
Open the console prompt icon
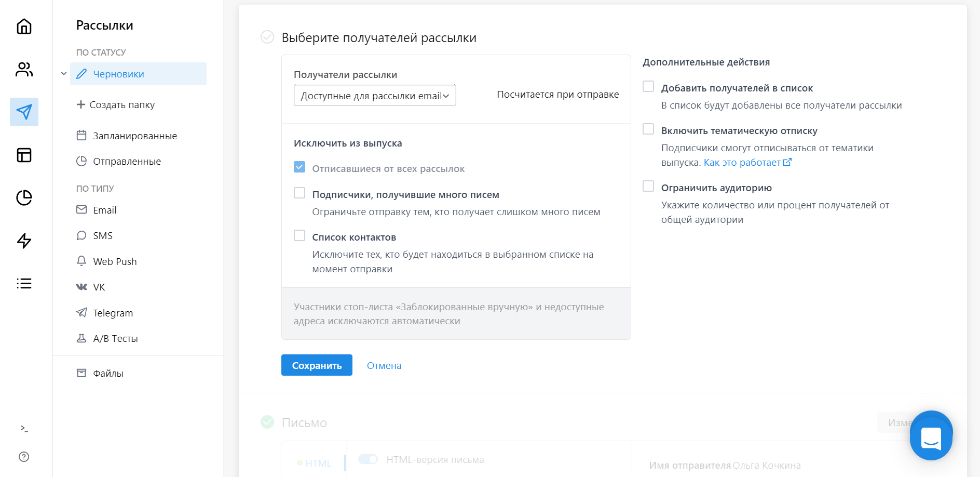pos(24,428)
